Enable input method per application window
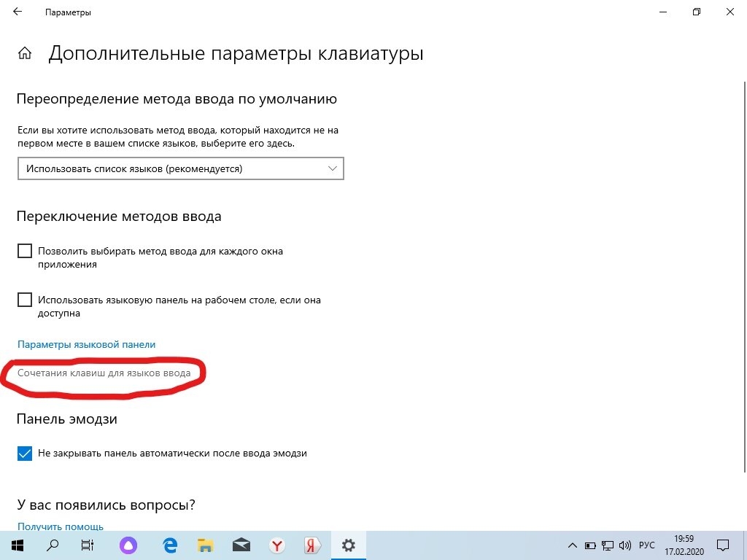 [x=25, y=251]
